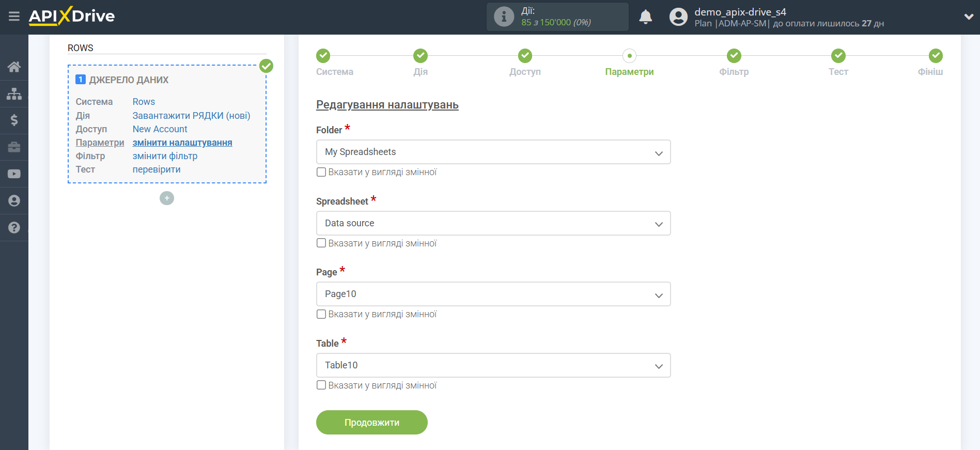This screenshot has width=980, height=450.
Task: Open the connections sitemap icon
Action: coord(14,94)
